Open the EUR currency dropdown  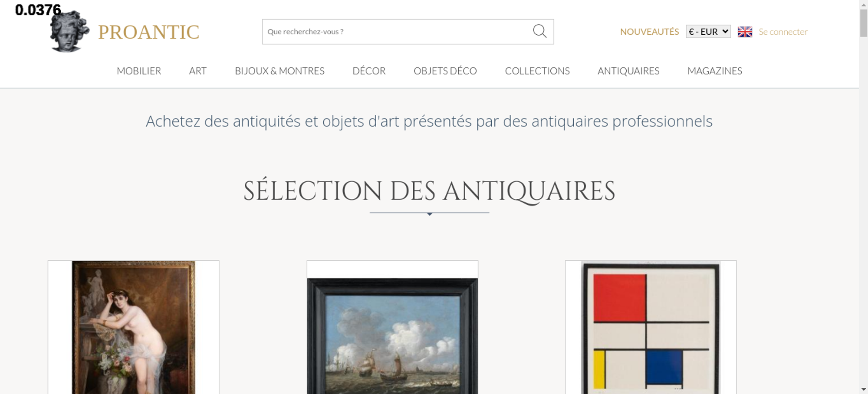708,32
